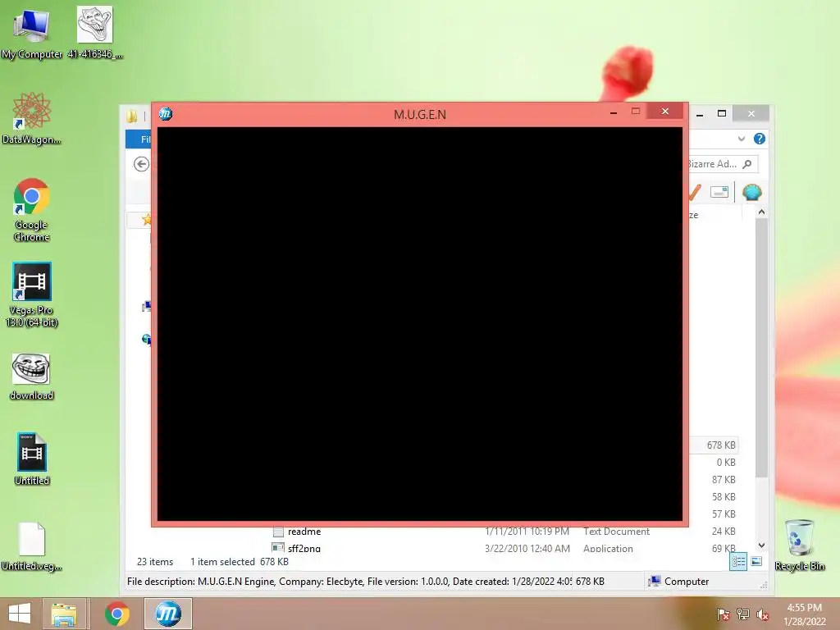The height and width of the screenshot is (630, 840).
Task: Open Vegas Pro 13.0 (64-bit) shortcut
Action: (x=32, y=294)
